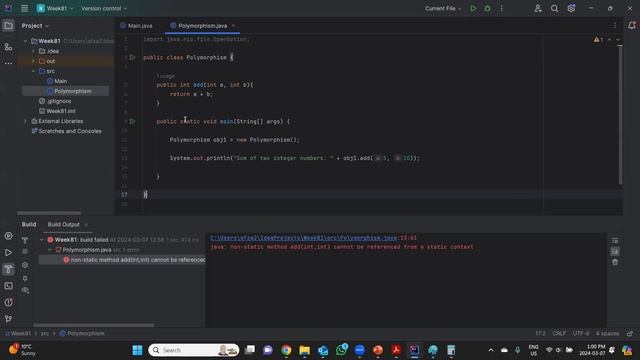Run the current file with green play button
The height and width of the screenshot is (360, 640).
point(473,8)
